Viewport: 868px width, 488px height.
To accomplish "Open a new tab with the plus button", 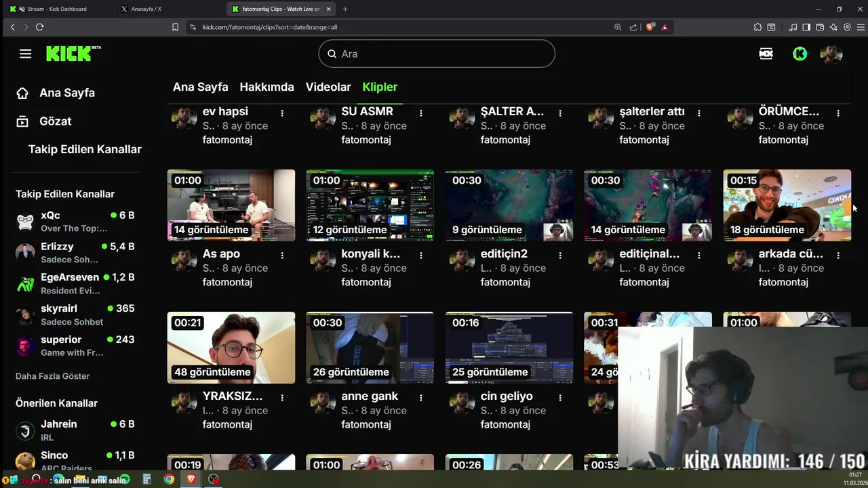I will (x=345, y=9).
